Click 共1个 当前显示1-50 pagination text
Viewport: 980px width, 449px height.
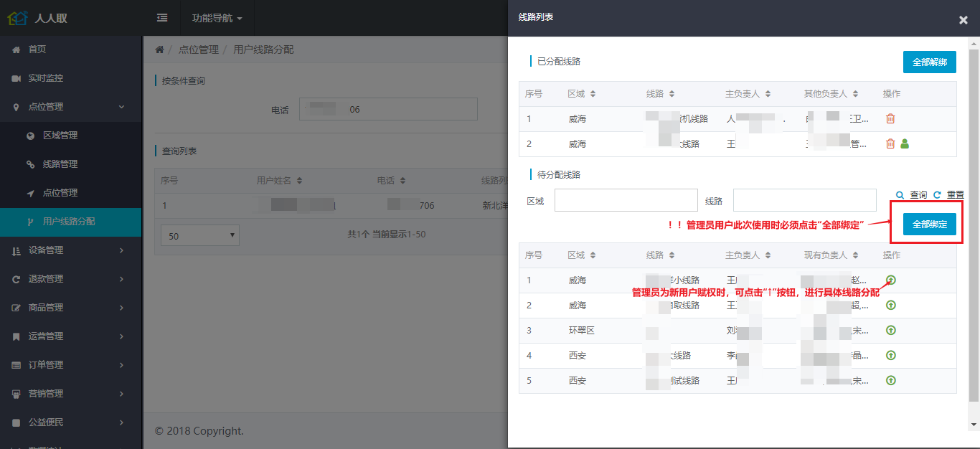pos(387,235)
